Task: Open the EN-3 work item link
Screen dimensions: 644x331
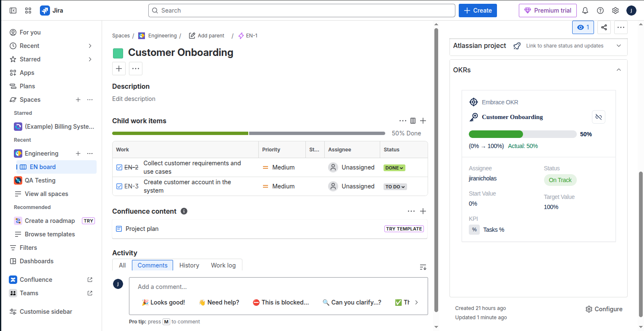Action: point(131,186)
